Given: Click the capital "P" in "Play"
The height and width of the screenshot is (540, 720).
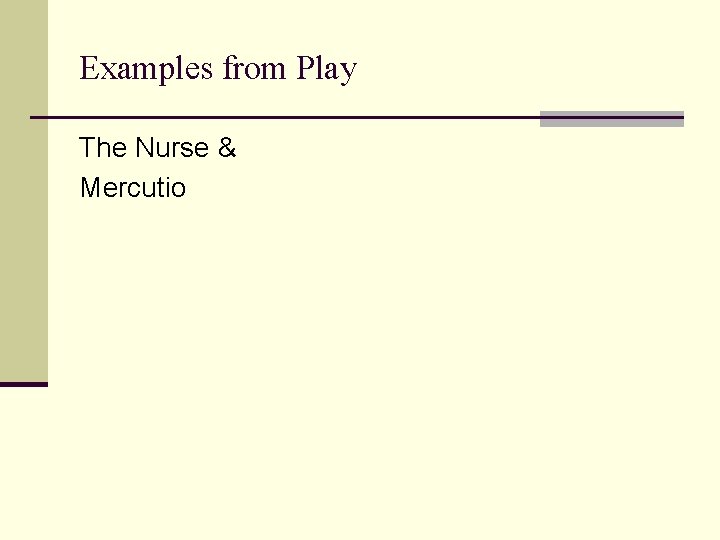Looking at the screenshot, I should pos(304,69).
